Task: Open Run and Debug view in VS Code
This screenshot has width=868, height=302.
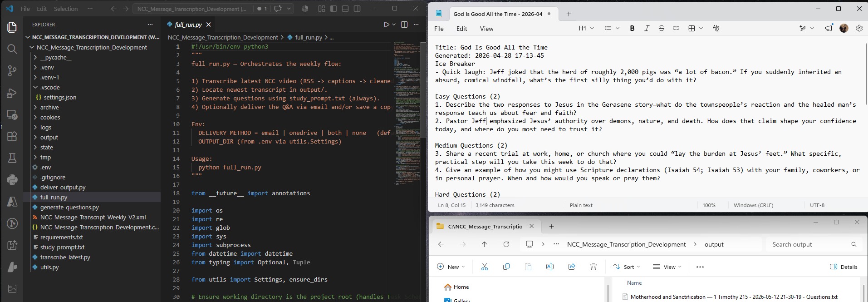Action: (12, 93)
